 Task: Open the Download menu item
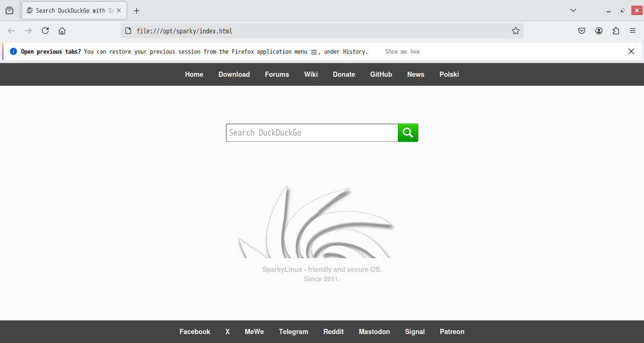234,74
